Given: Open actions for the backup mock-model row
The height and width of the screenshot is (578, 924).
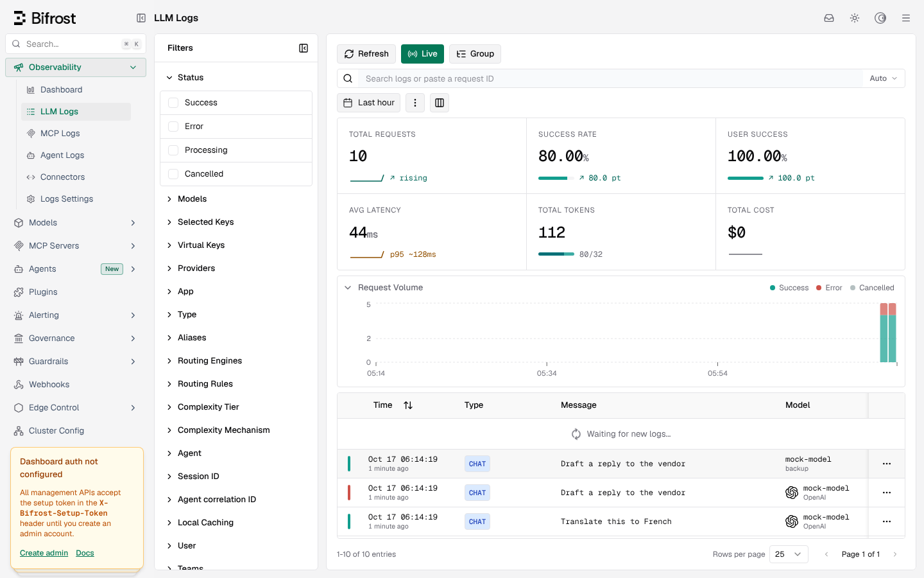Looking at the screenshot, I should (x=887, y=464).
